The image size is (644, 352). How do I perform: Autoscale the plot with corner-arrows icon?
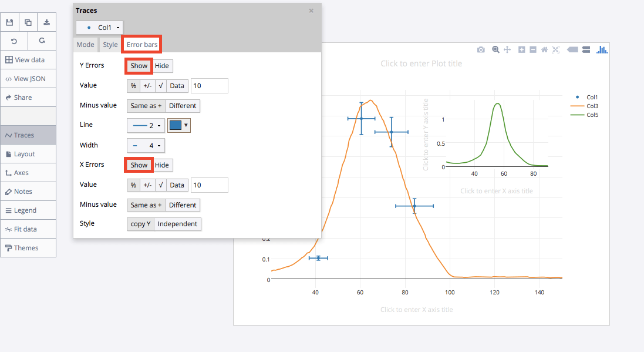[556, 50]
